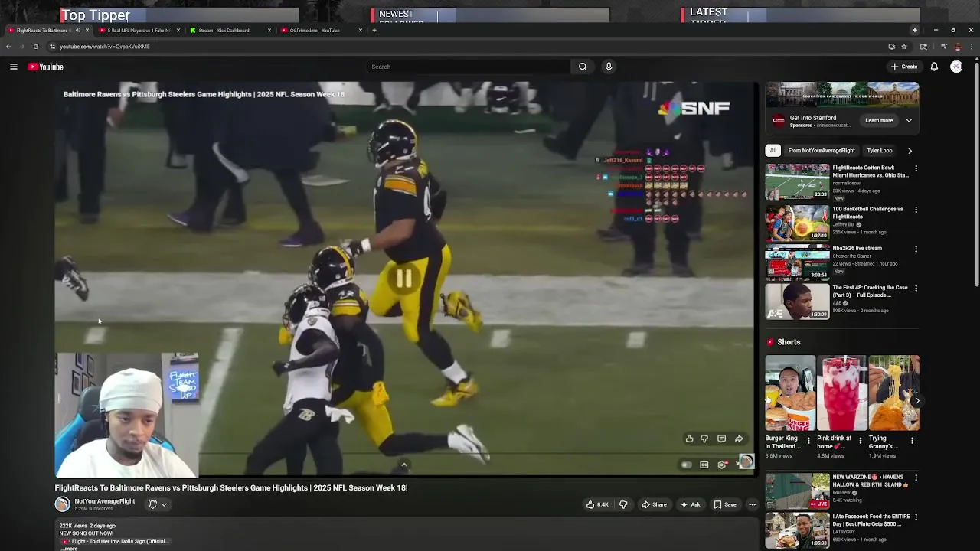Open Pink drink at home short
This screenshot has height=551, width=980.
click(x=841, y=393)
